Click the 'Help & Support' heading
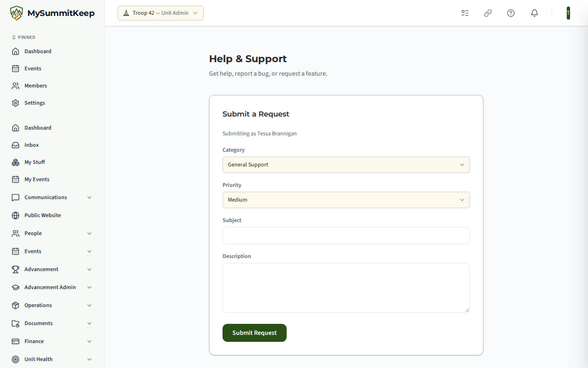The width and height of the screenshot is (588, 368). (248, 59)
